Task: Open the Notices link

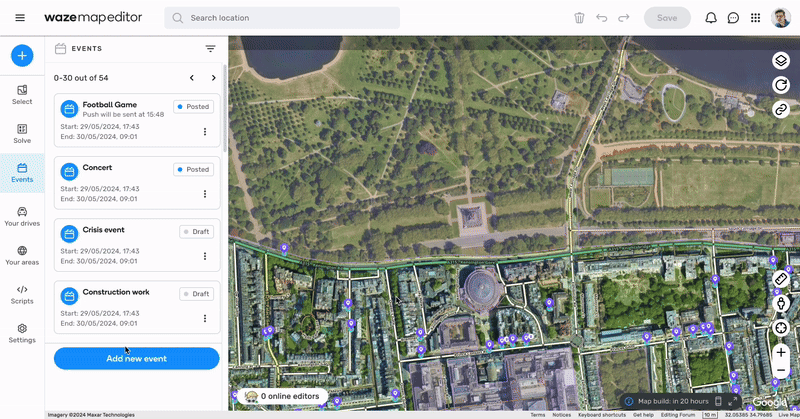Action: click(562, 415)
